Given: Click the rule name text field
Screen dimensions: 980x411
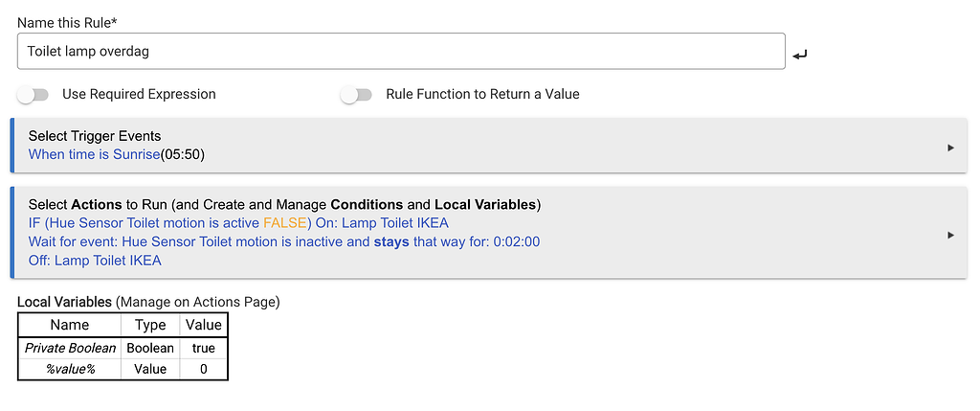Looking at the screenshot, I should tap(401, 52).
